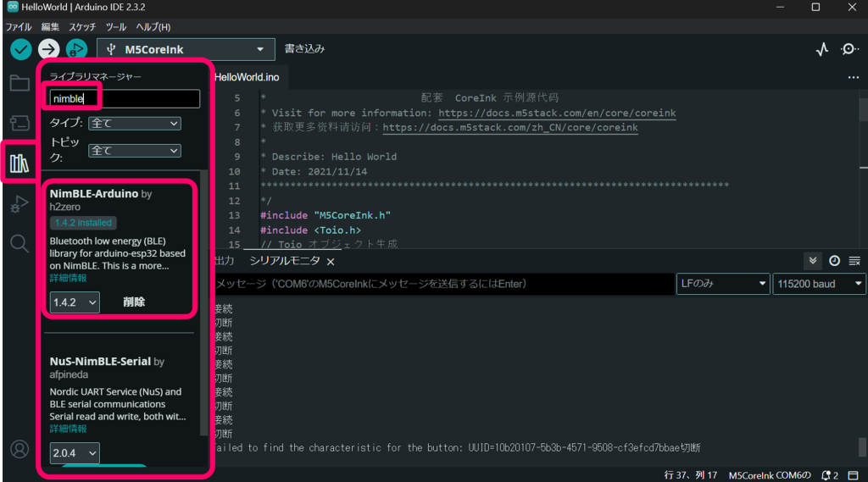Open the Search magnifier sidebar icon
The image size is (868, 482).
(x=19, y=243)
